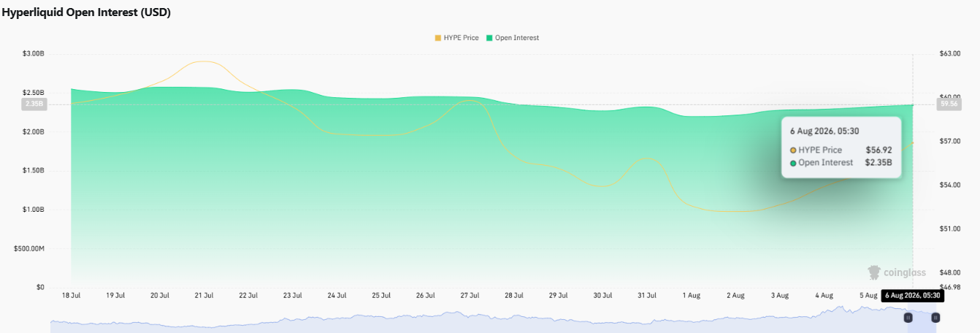Toggle the Open Interest legend series
The image size is (980, 333).
[512, 37]
